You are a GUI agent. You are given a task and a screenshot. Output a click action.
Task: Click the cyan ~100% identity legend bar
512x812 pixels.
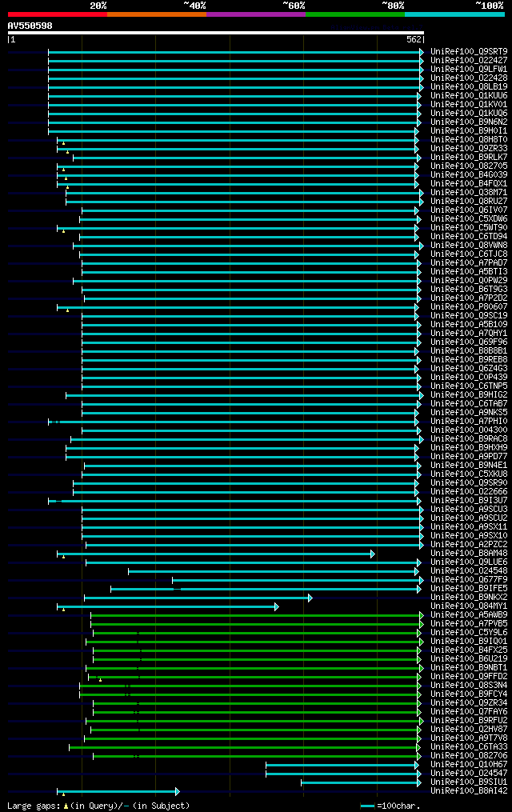tap(455, 14)
